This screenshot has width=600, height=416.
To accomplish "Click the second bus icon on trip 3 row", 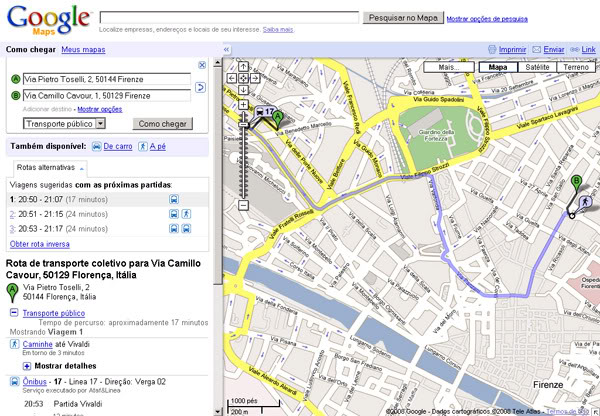I will click(x=186, y=229).
